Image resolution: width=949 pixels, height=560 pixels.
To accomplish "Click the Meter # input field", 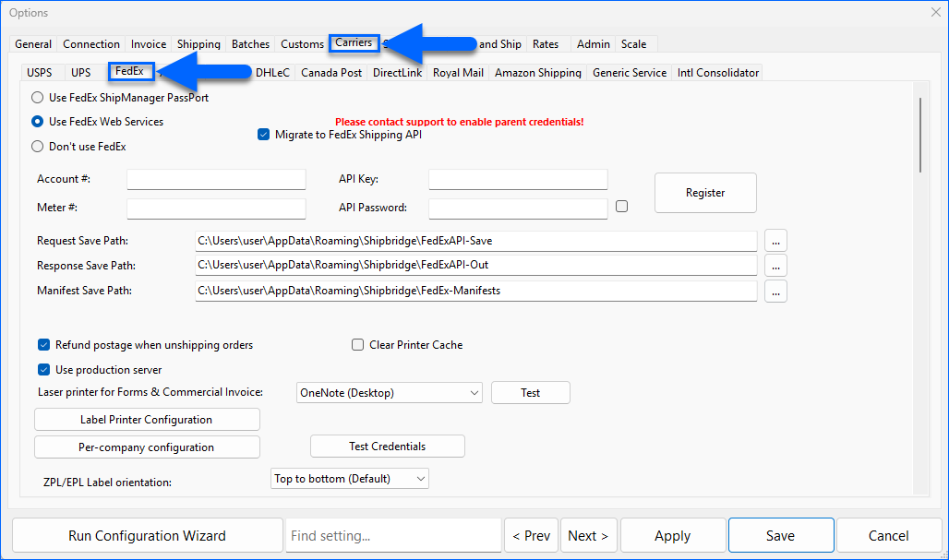I will (x=216, y=208).
